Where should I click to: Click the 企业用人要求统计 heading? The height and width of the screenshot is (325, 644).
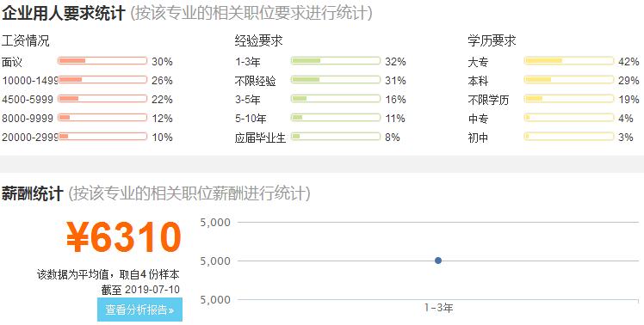click(63, 13)
